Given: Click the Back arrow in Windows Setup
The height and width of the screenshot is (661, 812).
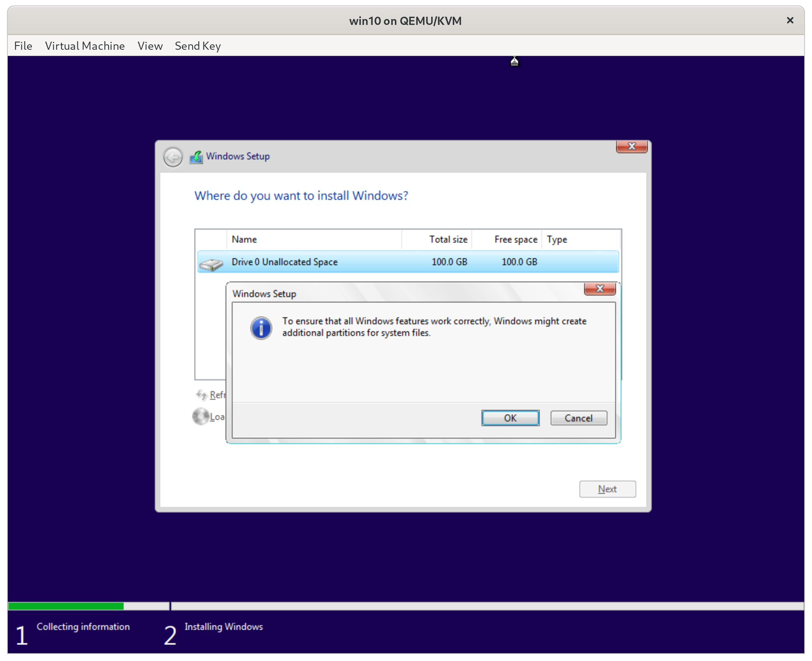Looking at the screenshot, I should [x=173, y=157].
